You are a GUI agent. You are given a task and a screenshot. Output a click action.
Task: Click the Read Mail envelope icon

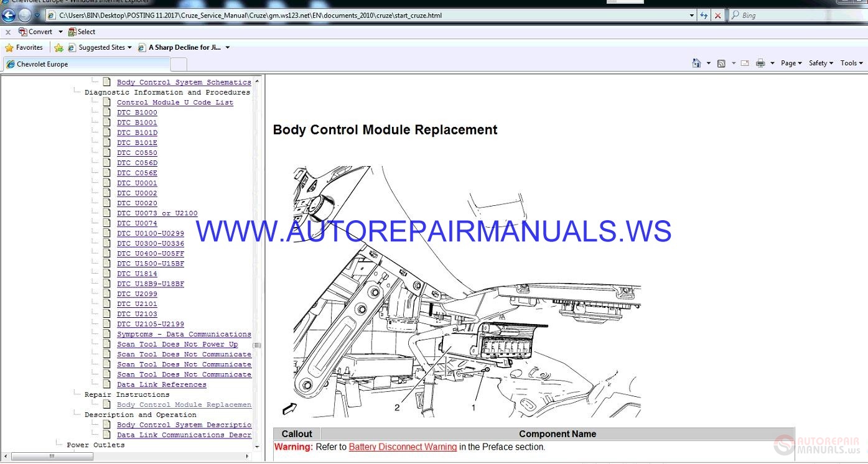[x=745, y=63]
